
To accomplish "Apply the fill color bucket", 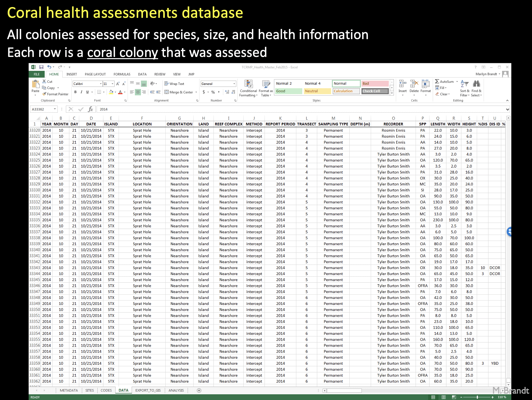I will 111,92.
